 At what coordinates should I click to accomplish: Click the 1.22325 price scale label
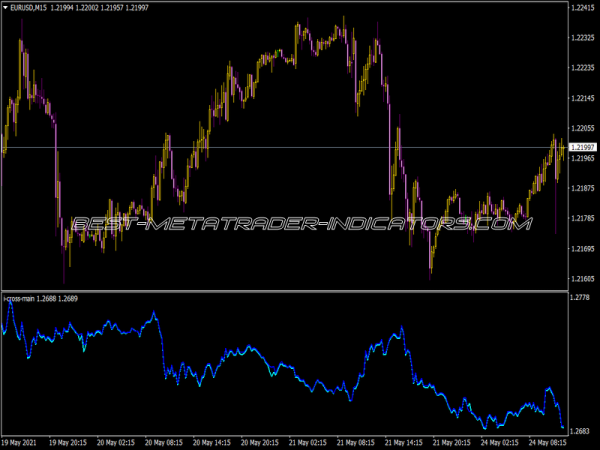coord(582,39)
